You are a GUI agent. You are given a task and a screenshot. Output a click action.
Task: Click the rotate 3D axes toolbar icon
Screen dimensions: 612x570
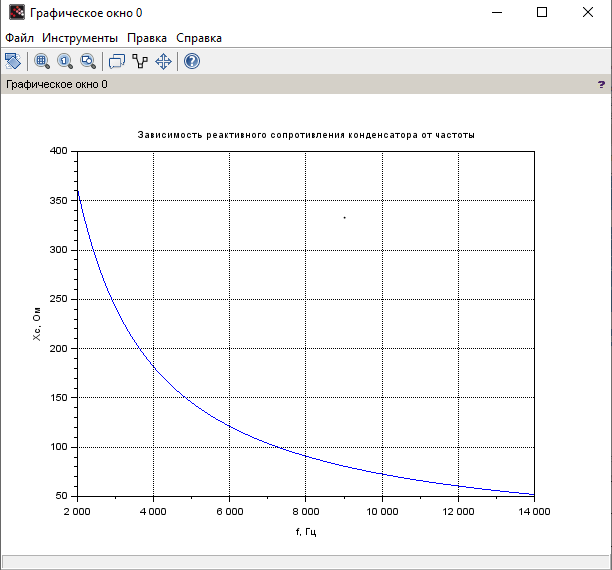pos(13,61)
